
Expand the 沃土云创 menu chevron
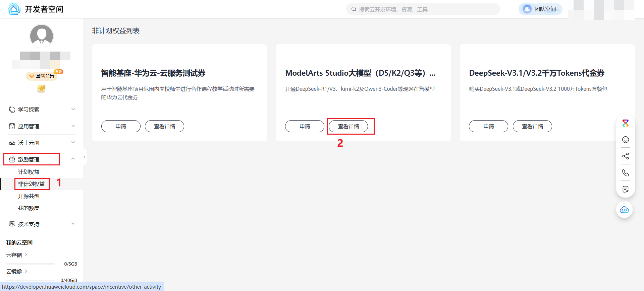click(x=73, y=142)
